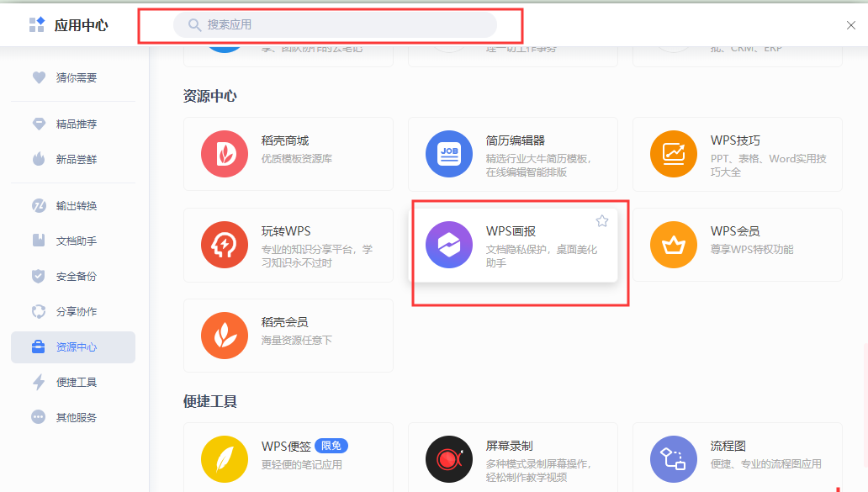Close the 应用中心 window

click(851, 25)
